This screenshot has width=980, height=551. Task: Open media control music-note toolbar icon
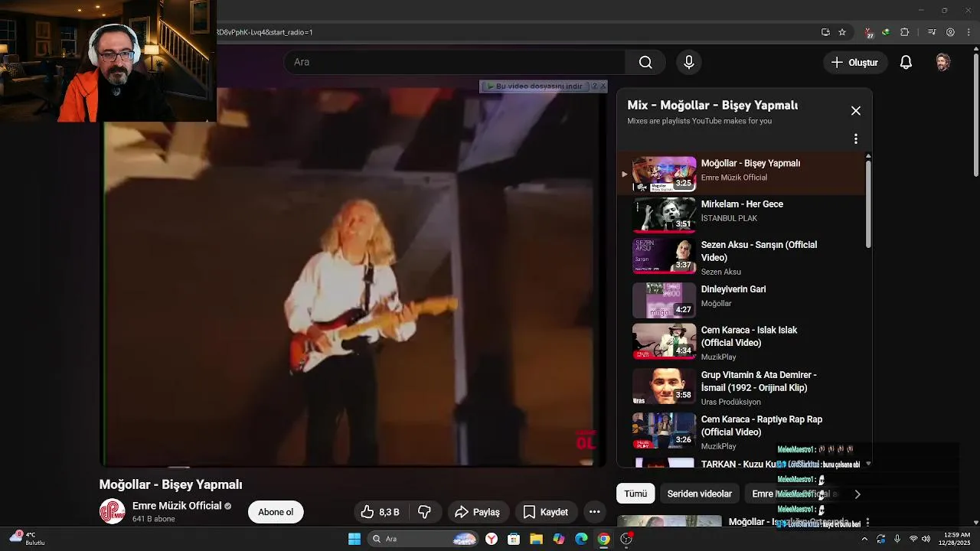coord(932,32)
